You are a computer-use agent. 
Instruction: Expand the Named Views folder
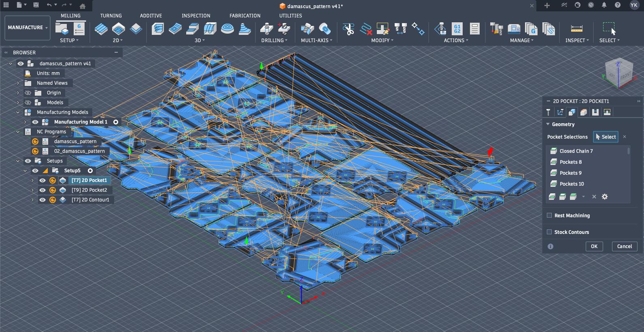[x=18, y=83]
